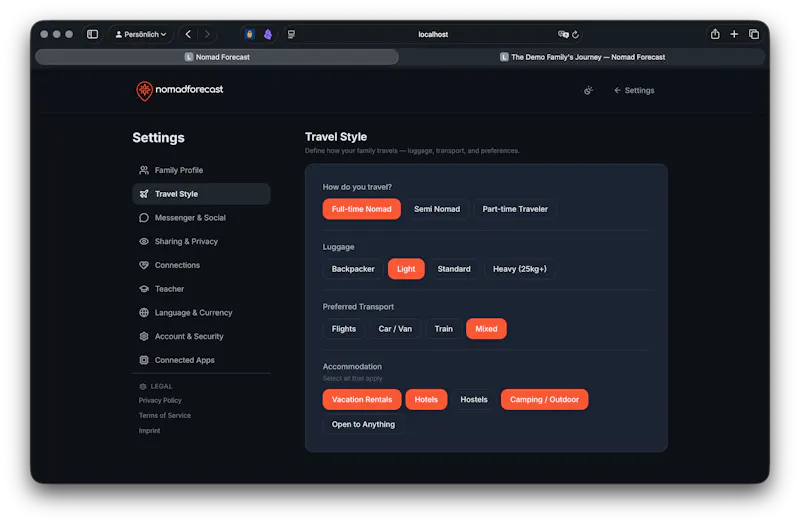The width and height of the screenshot is (800, 524).
Task: Toggle Hotels accommodation
Action: coord(426,400)
